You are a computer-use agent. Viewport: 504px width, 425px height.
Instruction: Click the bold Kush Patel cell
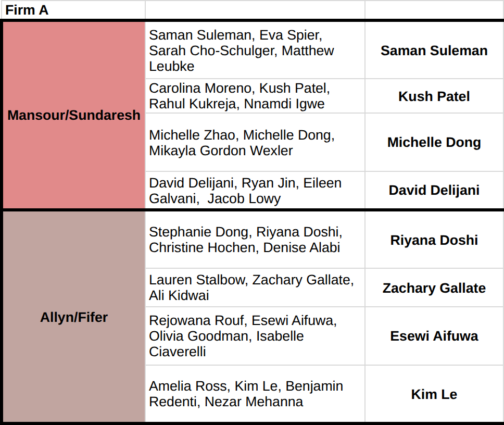coord(434,96)
